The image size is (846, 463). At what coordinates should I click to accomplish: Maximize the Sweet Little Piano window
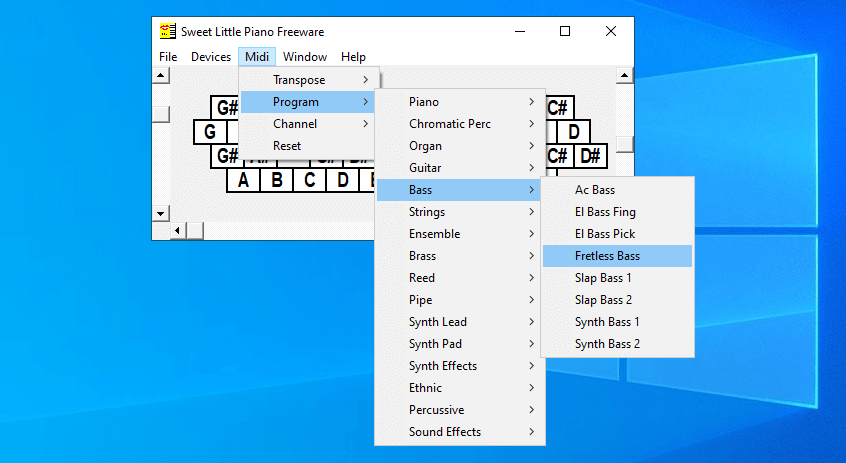click(565, 31)
